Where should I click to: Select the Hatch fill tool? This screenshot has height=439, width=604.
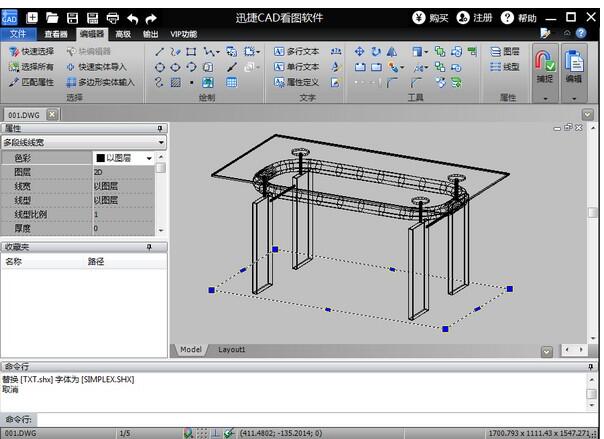coord(175,82)
